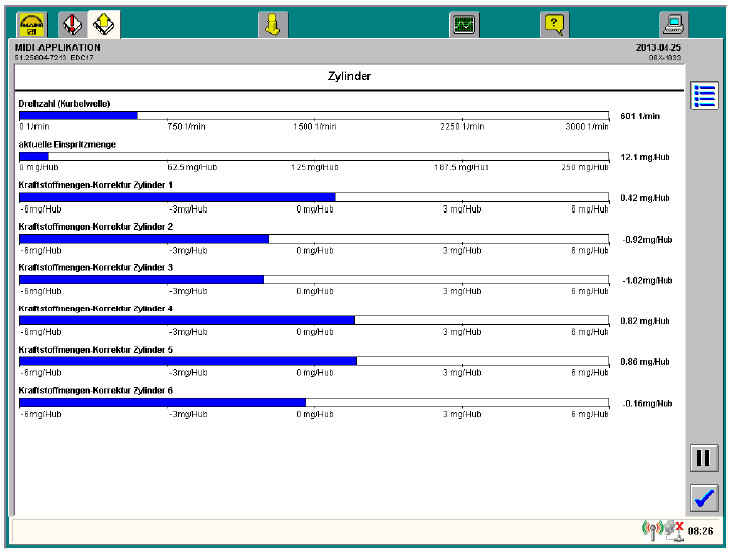This screenshot has height=553, width=731.
Task: Click Kraftstoffmengen-Korrektur Zylinder 1 bar
Action: 313,197
